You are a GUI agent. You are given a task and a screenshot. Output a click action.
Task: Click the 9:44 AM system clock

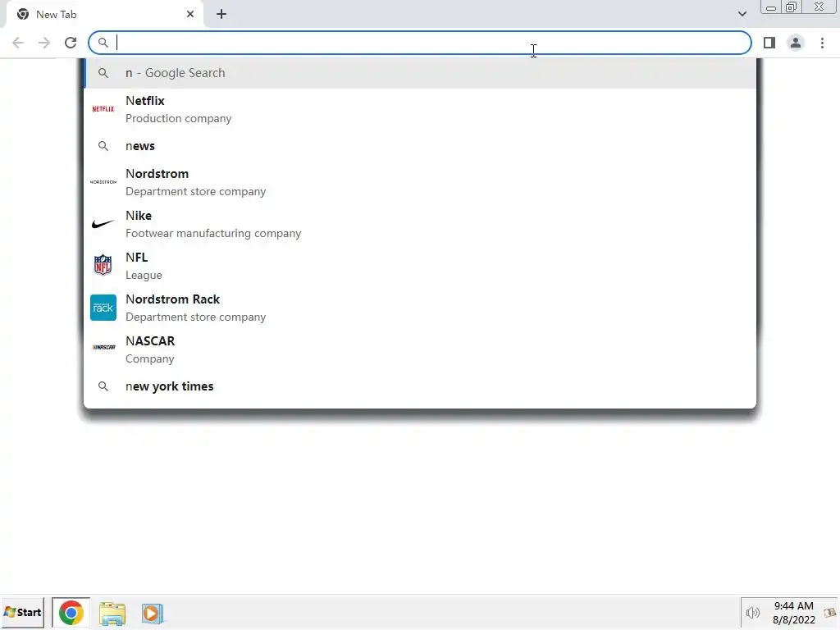point(793,606)
